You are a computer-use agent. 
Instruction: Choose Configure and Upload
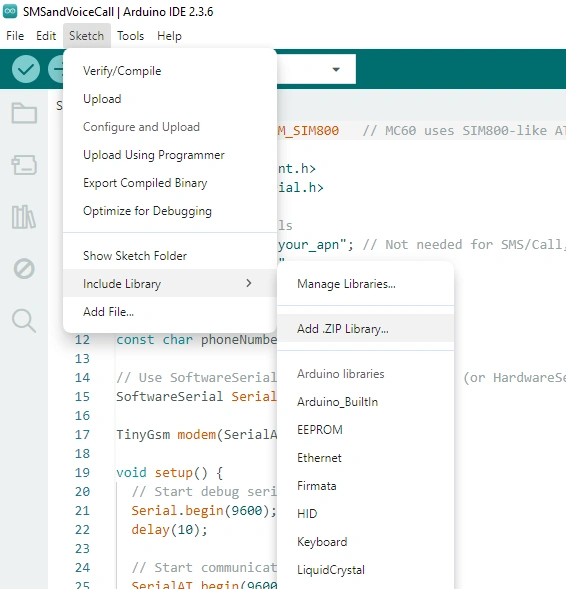[x=170, y=127]
